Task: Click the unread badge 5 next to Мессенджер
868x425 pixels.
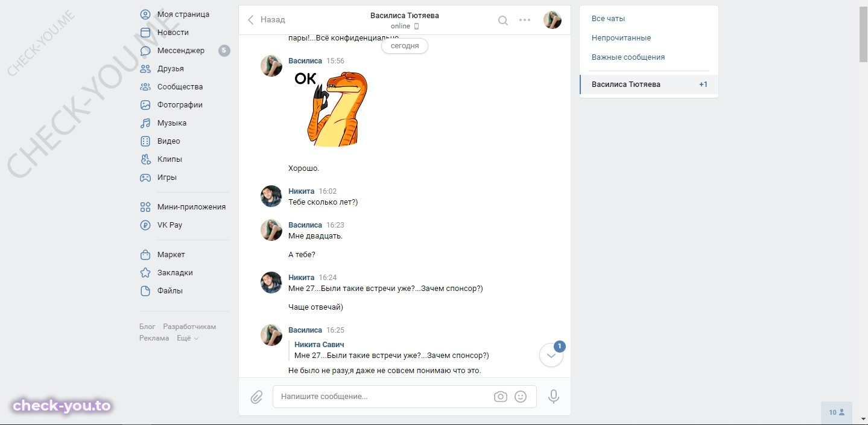Action: [224, 51]
